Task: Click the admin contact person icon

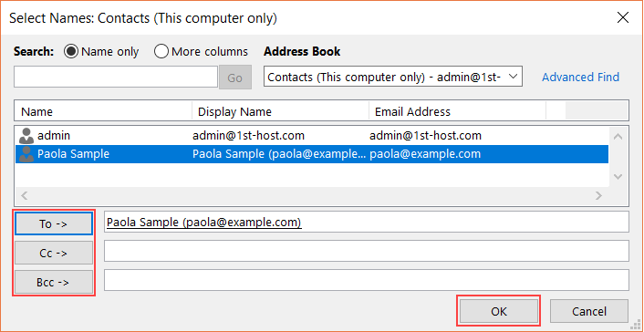Action: (x=26, y=136)
